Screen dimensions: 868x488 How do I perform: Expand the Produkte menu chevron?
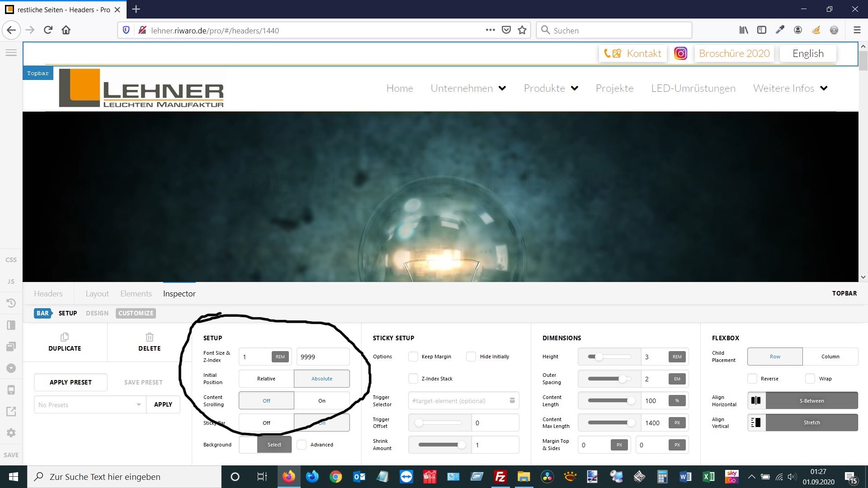click(575, 88)
